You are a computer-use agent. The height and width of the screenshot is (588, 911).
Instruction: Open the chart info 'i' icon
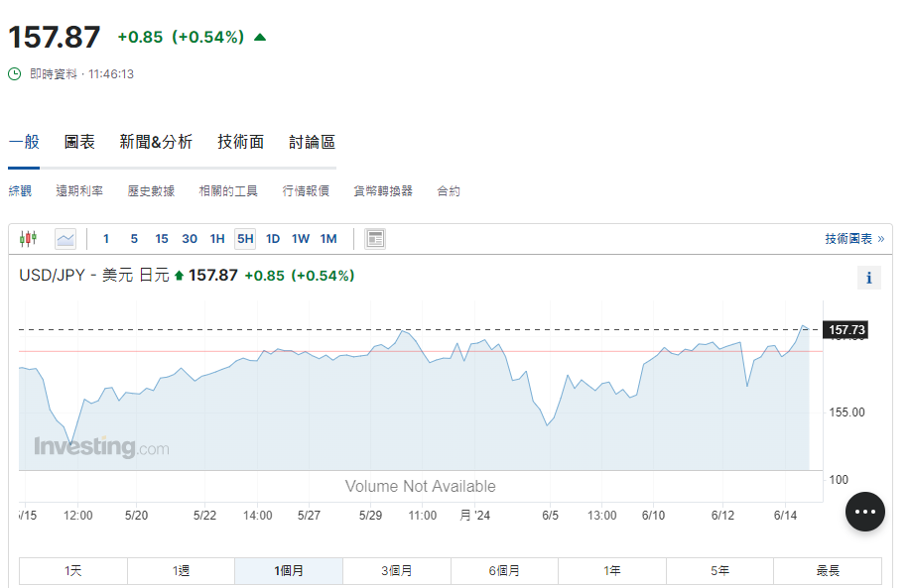868,278
